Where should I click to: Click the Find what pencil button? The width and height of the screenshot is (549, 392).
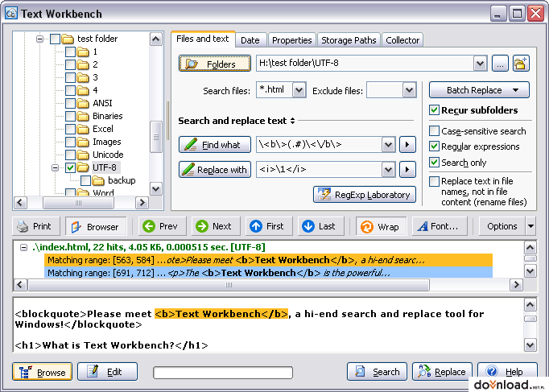click(215, 145)
